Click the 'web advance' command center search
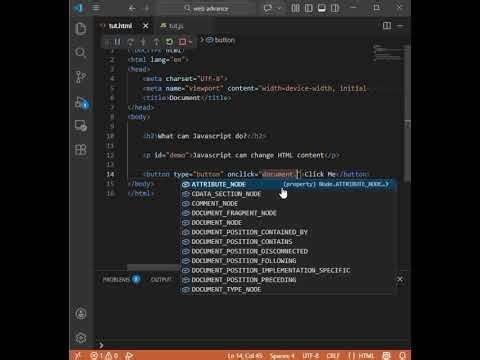Viewport: 480px width, 360px height. pos(207,8)
